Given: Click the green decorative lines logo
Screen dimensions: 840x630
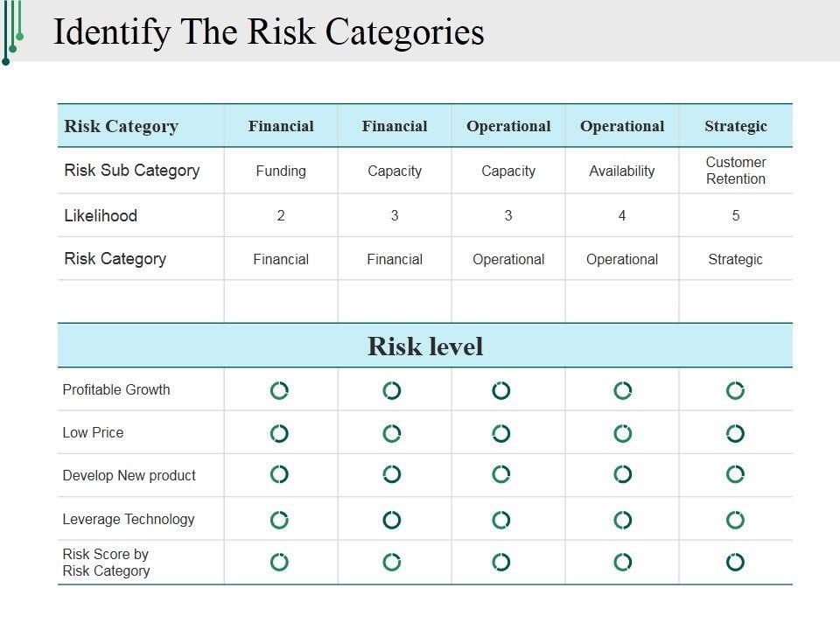Looking at the screenshot, I should (x=13, y=31).
